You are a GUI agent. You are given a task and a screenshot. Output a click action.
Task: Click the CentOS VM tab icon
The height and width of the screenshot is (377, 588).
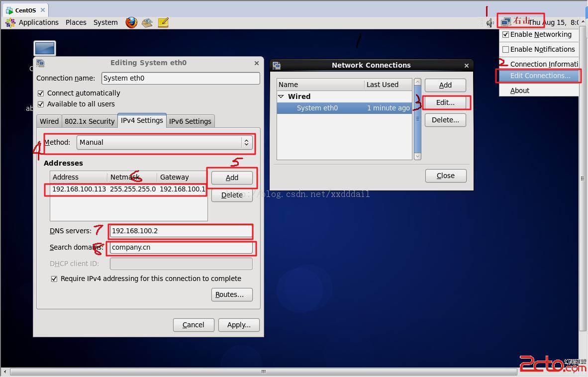click(x=9, y=10)
